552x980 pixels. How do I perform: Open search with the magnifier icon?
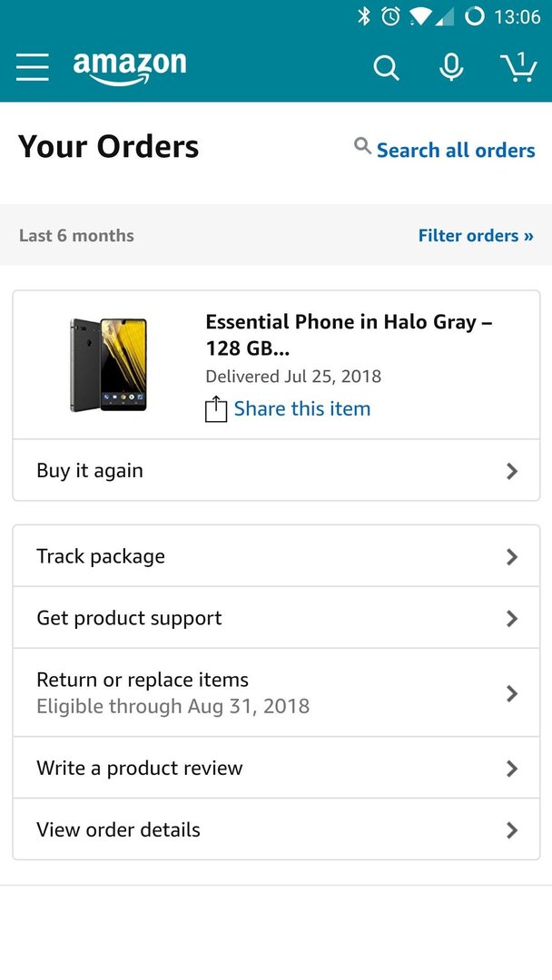coord(387,67)
